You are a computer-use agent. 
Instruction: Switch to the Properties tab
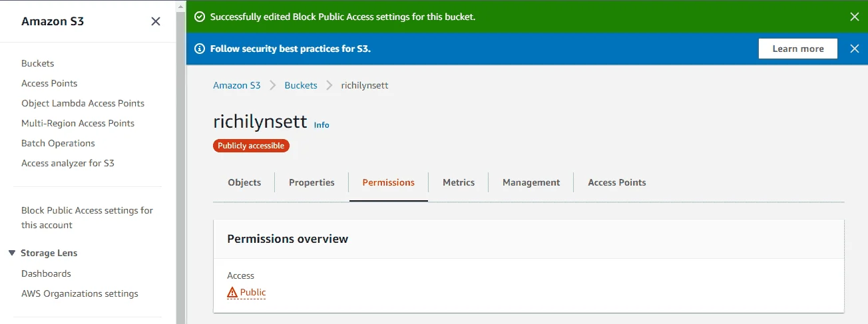tap(312, 182)
